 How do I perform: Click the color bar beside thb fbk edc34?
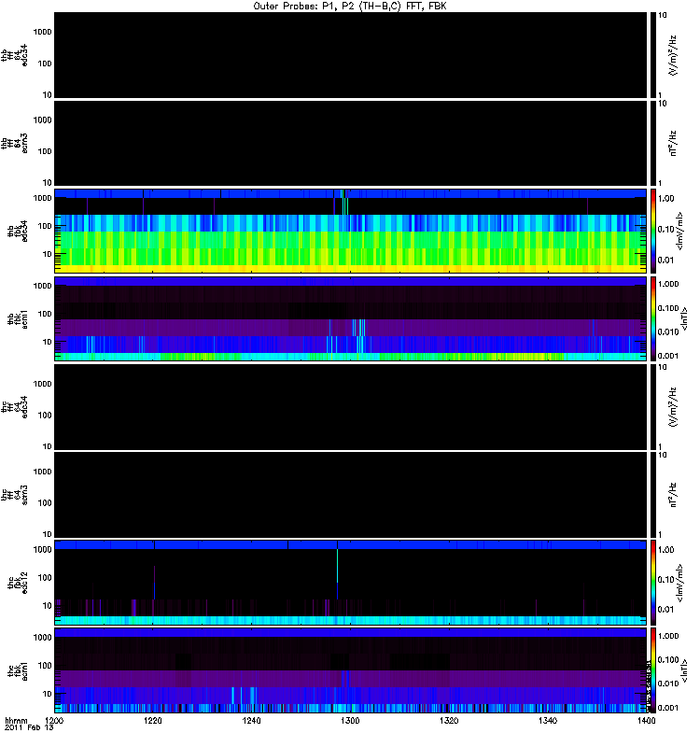tap(654, 230)
